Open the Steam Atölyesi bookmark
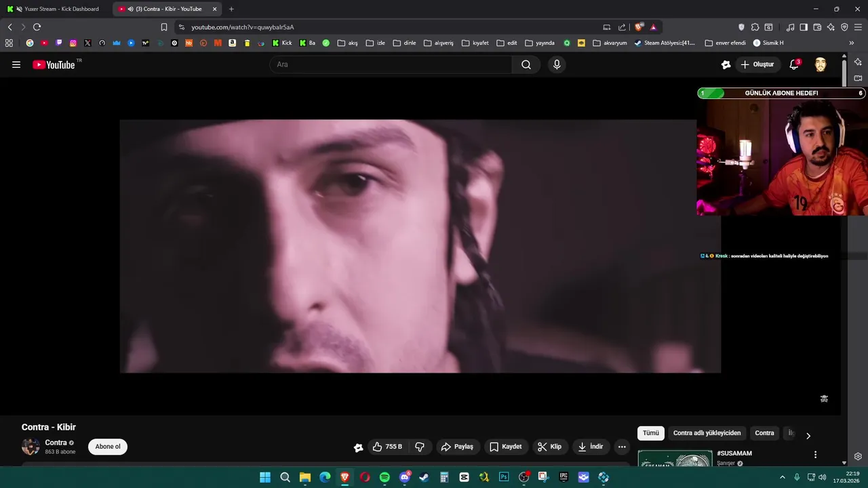The image size is (868, 488). (x=665, y=43)
